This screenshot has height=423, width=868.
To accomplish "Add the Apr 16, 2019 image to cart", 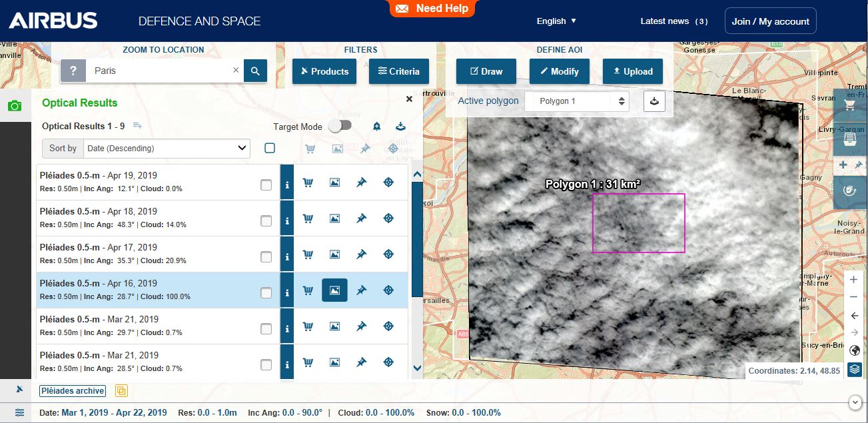I will tap(308, 290).
